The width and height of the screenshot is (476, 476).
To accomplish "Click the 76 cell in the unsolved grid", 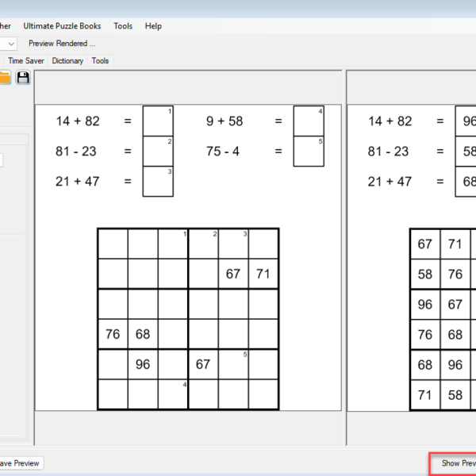I will (x=113, y=334).
